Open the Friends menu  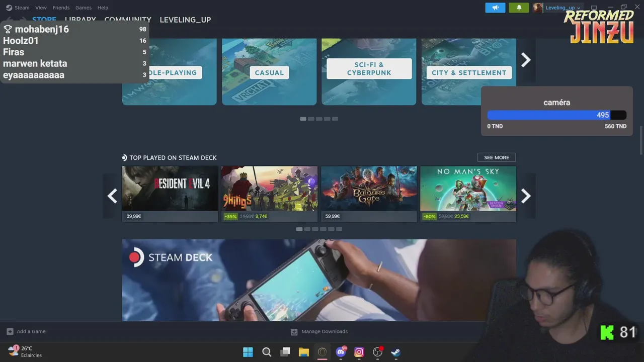coord(61,8)
